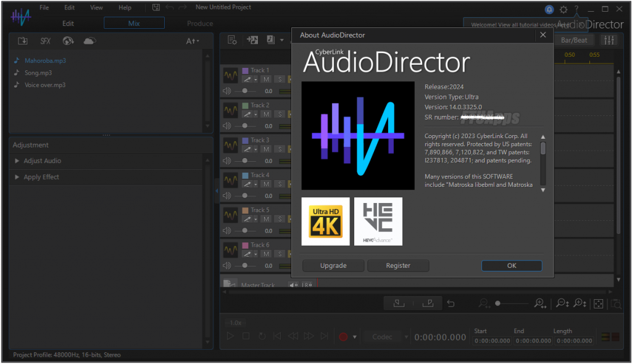This screenshot has height=364, width=632.
Task: Mute Track 4 with its M button
Action: click(266, 184)
